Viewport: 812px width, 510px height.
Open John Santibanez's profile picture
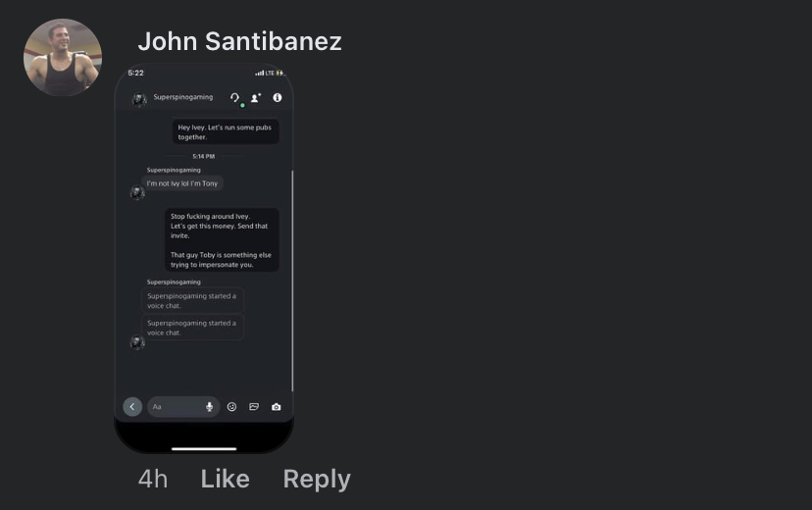coord(63,58)
